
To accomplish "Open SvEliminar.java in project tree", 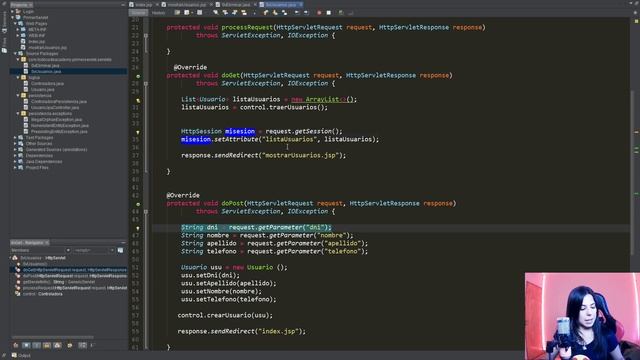I will [x=45, y=65].
